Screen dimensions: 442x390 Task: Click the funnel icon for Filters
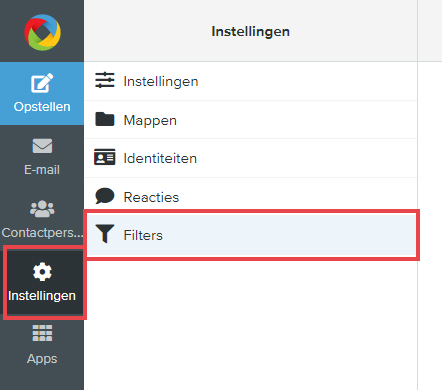[x=105, y=233]
